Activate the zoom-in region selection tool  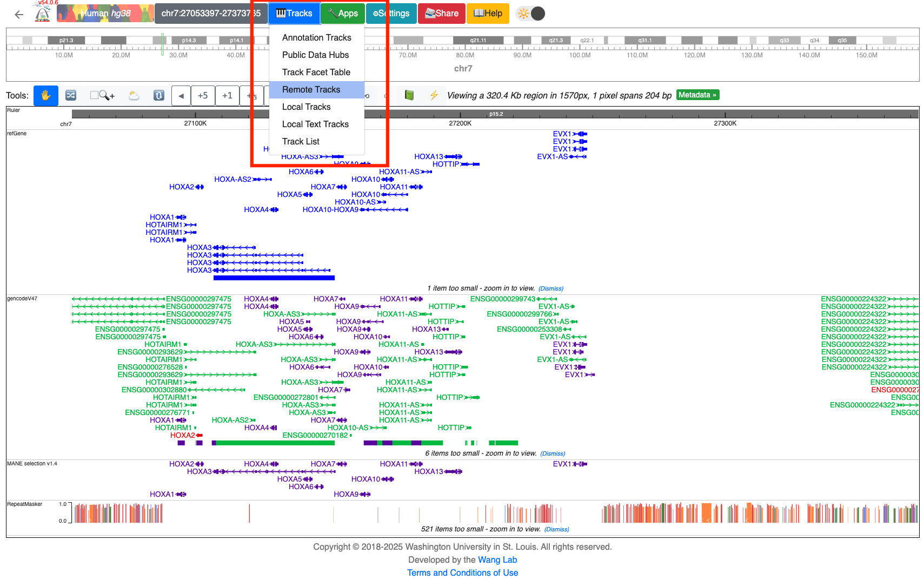102,96
